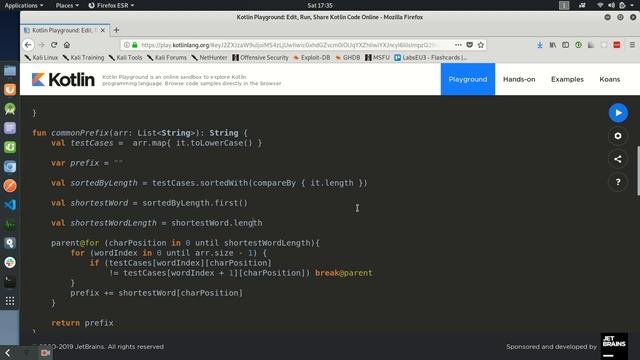640x360 pixels.
Task: Switch to the Hands-on tab
Action: 519,79
